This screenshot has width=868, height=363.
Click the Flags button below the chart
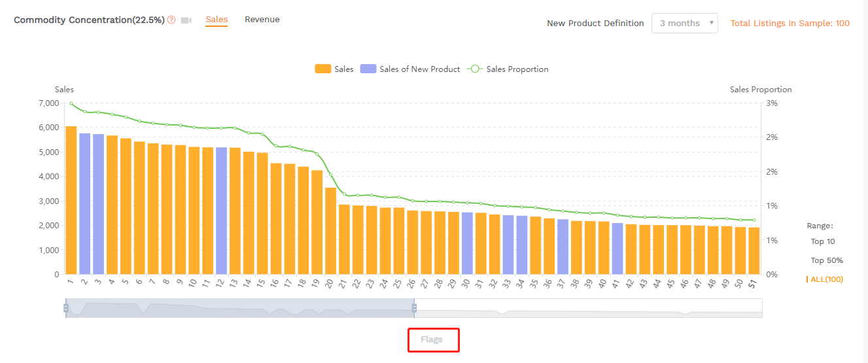[432, 339]
